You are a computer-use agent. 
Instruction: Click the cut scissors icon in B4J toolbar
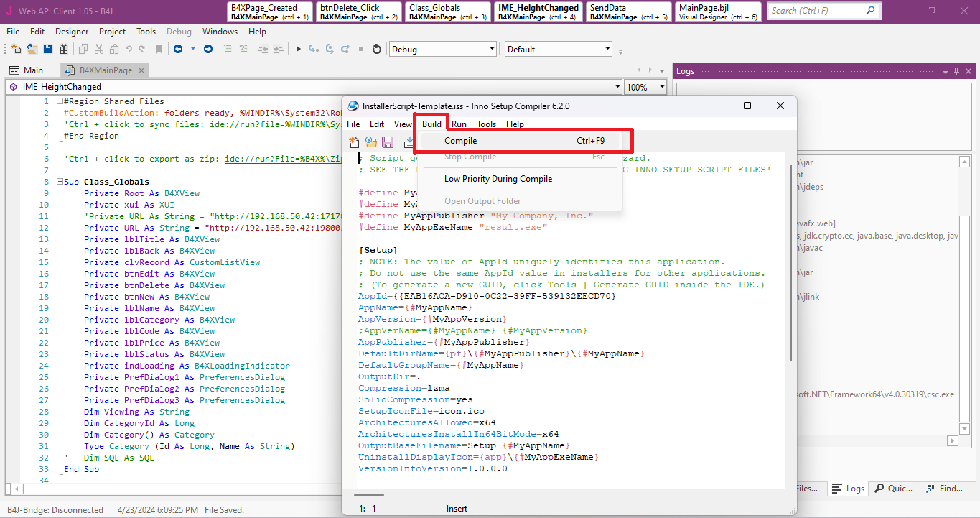pos(99,49)
